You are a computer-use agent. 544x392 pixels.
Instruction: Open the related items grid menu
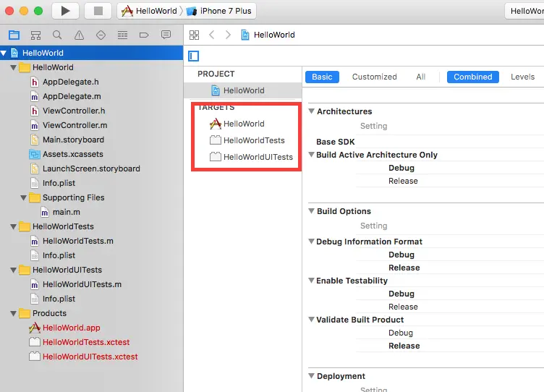click(195, 35)
